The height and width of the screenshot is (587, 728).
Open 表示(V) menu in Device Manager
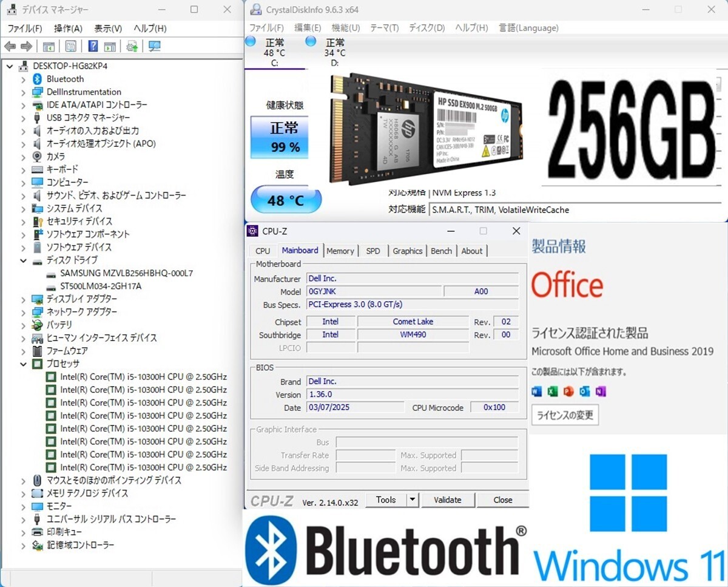click(108, 29)
